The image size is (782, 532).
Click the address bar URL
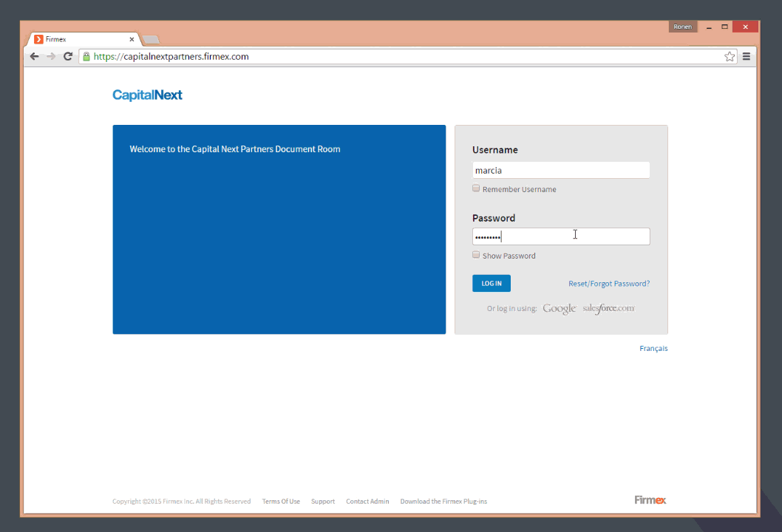(171, 56)
